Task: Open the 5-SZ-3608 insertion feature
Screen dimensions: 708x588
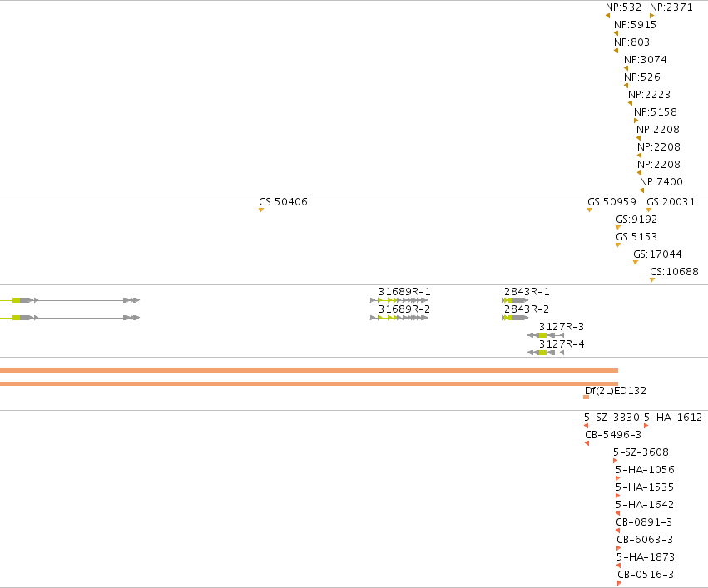Action: click(641, 452)
